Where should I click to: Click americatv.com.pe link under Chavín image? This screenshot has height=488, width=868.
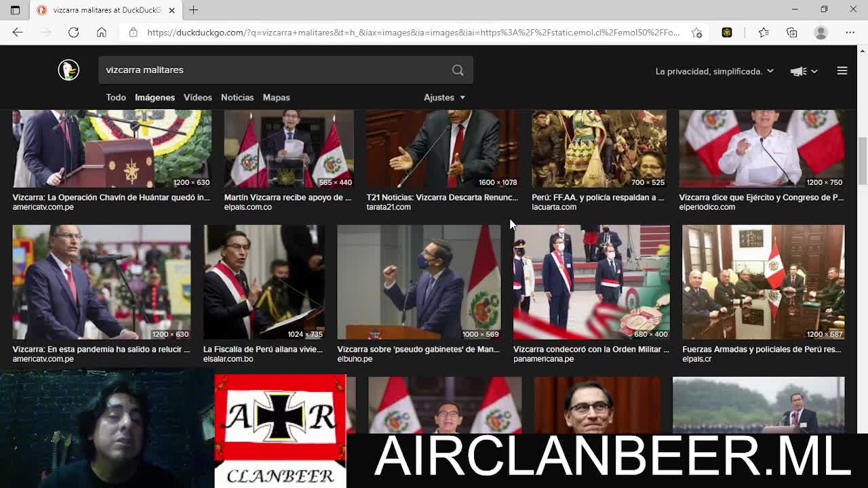tap(43, 207)
